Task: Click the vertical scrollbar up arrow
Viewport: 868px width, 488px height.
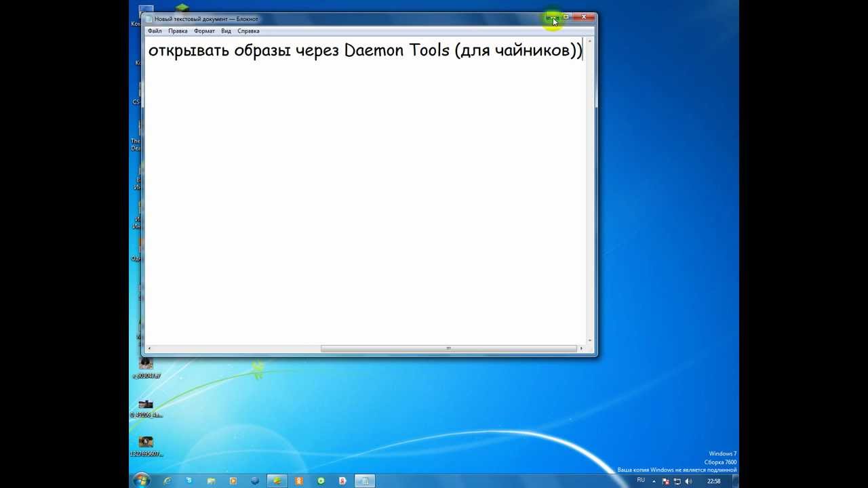Action: (x=591, y=41)
